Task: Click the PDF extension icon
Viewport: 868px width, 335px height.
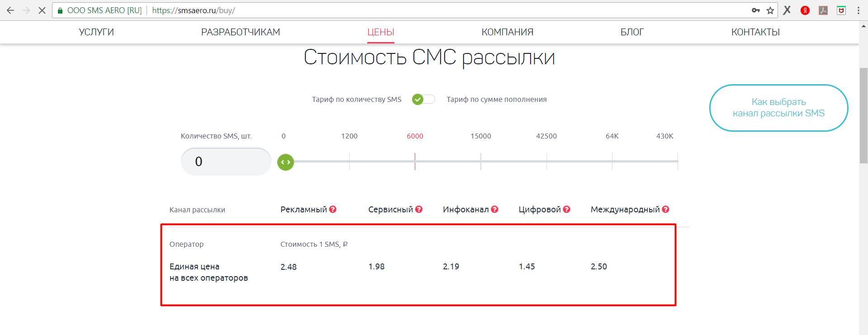Action: pyautogui.click(x=823, y=10)
